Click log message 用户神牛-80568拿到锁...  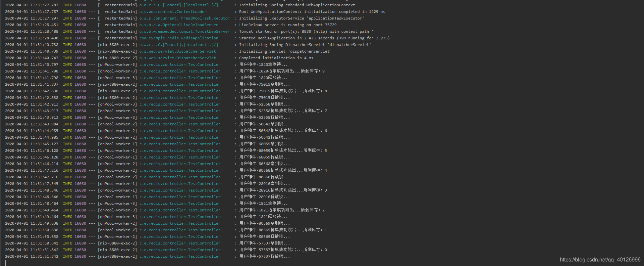[265, 164]
